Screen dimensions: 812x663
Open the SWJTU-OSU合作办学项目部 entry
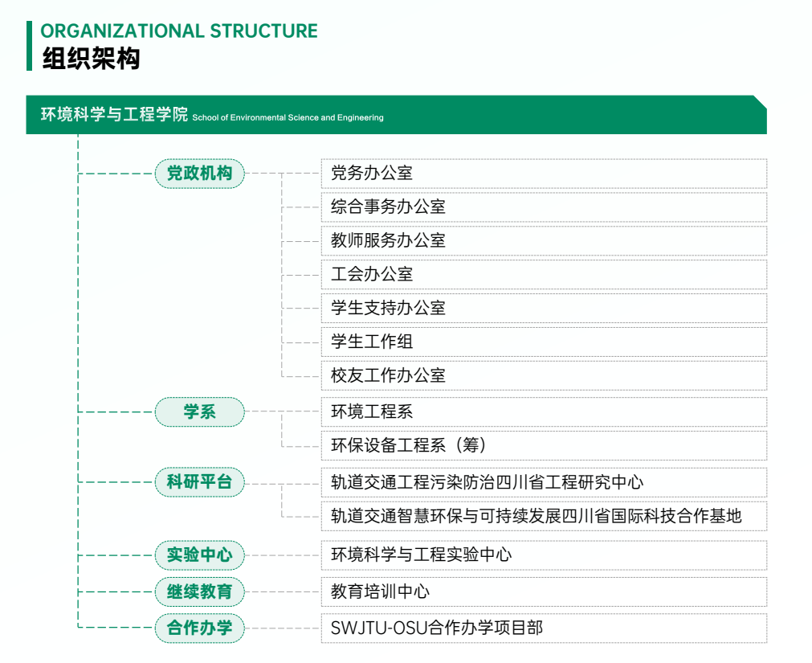tap(544, 628)
